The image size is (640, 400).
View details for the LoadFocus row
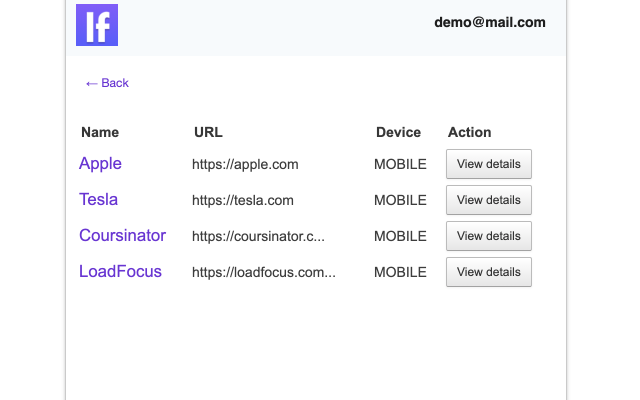pyautogui.click(x=489, y=272)
